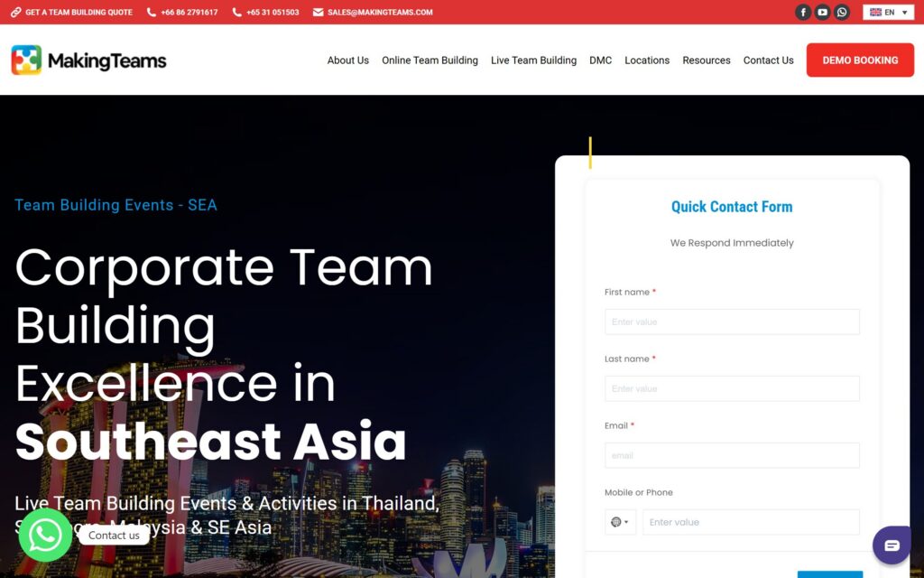Screen dimensions: 924x578
Task: Click the link icon beside Get a Team Building Quote
Action: coord(16,12)
